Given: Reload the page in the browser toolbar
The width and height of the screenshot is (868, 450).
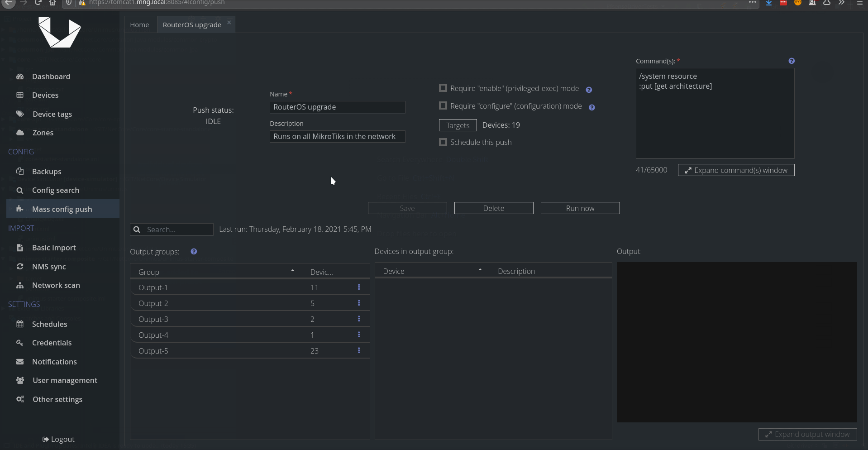Looking at the screenshot, I should 38,2.
